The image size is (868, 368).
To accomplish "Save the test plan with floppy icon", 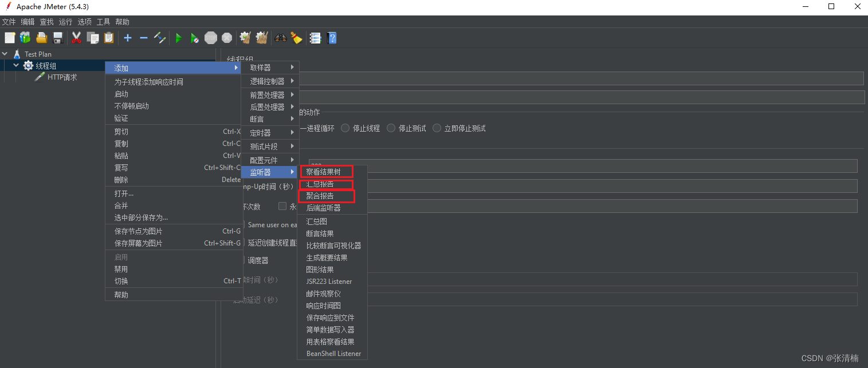I will 57,38.
